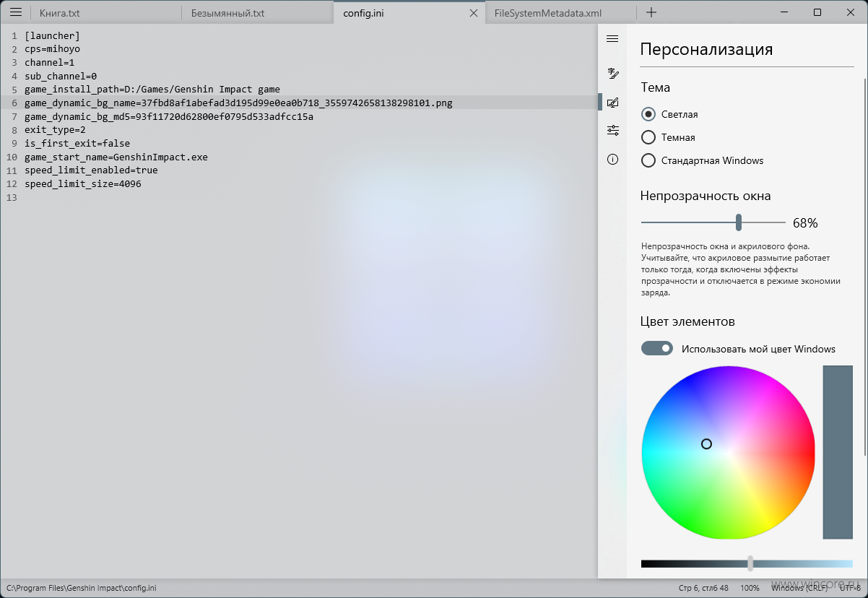Change the 100% zoom level indicator
868x598 pixels.
coord(750,588)
